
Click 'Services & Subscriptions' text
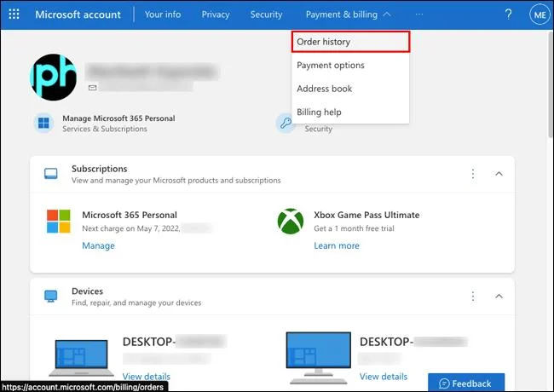tap(105, 129)
